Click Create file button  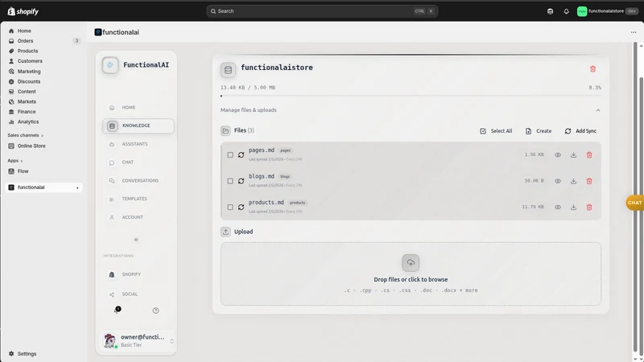pyautogui.click(x=539, y=131)
